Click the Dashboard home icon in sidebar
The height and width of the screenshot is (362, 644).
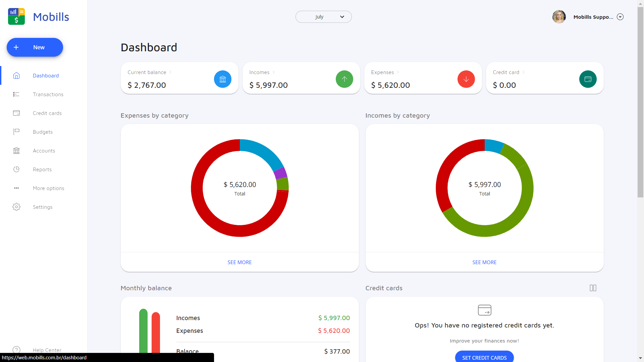click(16, 75)
